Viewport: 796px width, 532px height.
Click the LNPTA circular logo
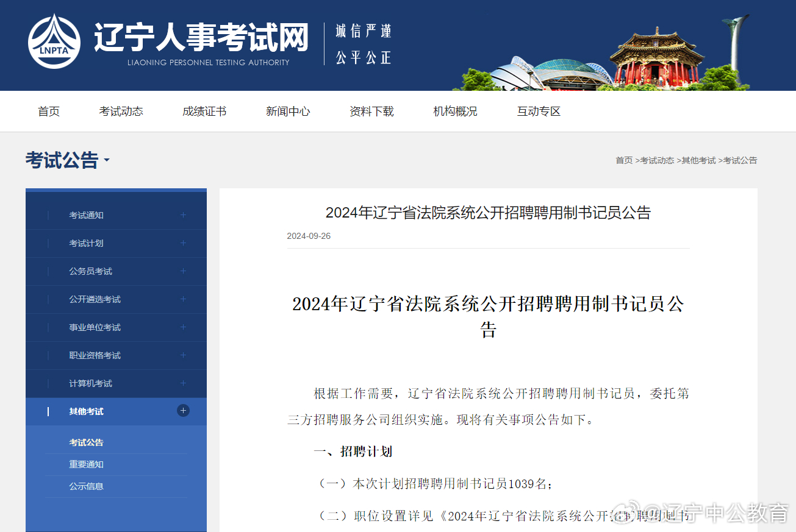pos(54,41)
